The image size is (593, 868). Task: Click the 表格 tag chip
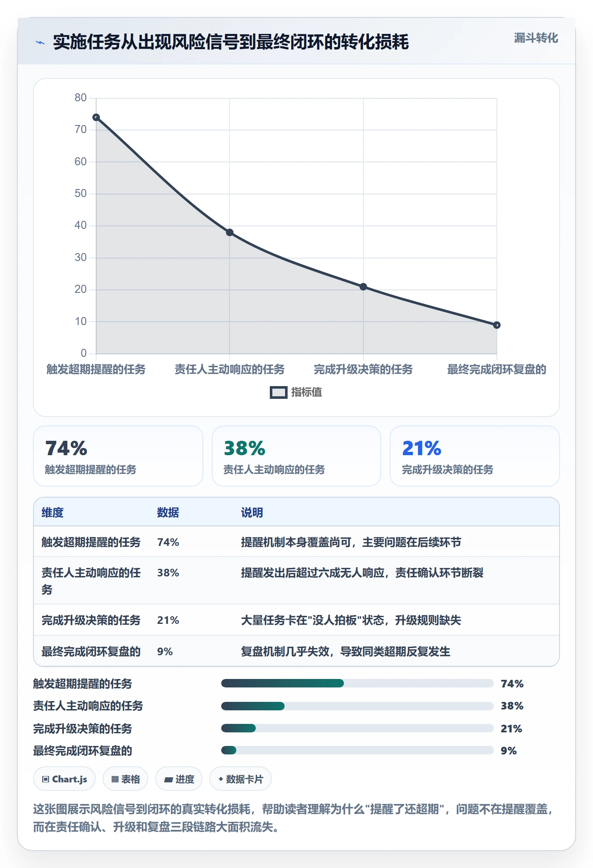click(x=125, y=779)
